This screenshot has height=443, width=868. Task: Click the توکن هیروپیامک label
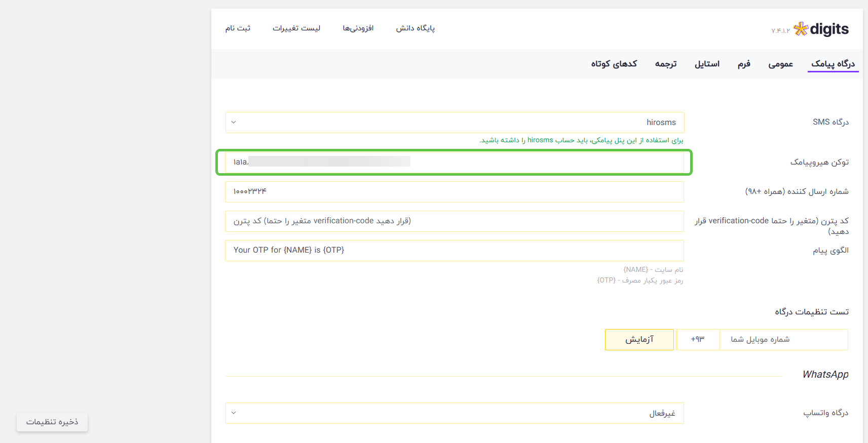coord(819,162)
